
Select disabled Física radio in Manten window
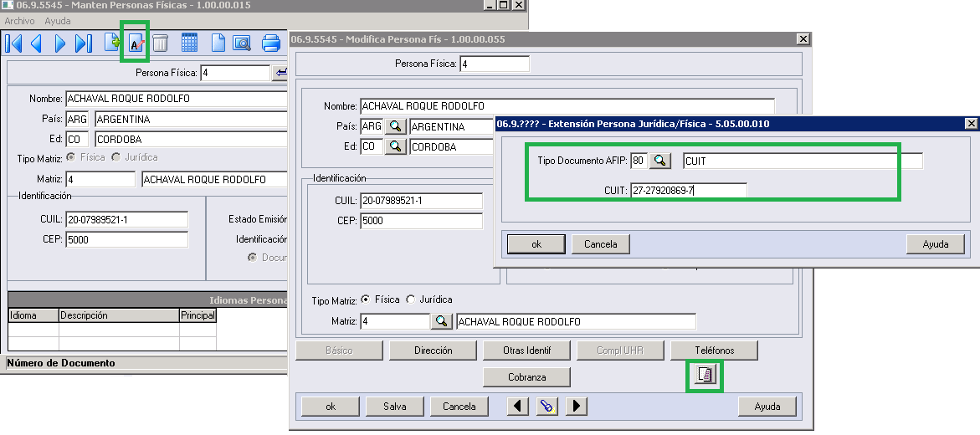pyautogui.click(x=70, y=157)
